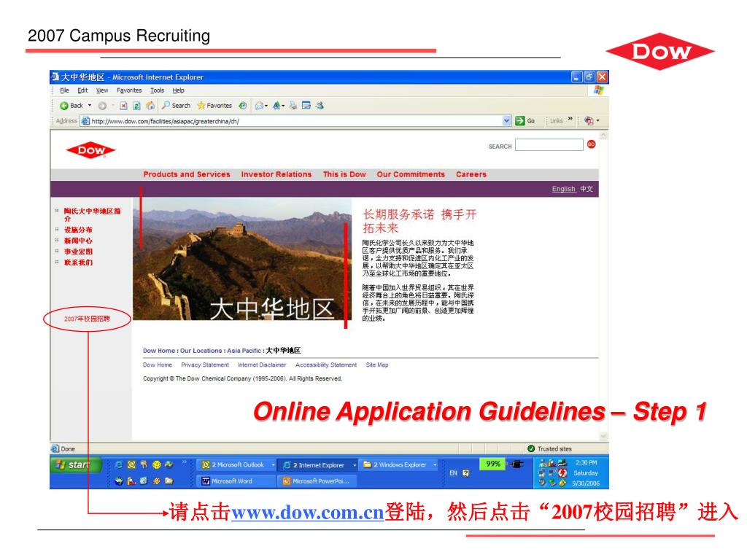The image size is (747, 560).
Task: Open the File menu
Action: click(64, 90)
